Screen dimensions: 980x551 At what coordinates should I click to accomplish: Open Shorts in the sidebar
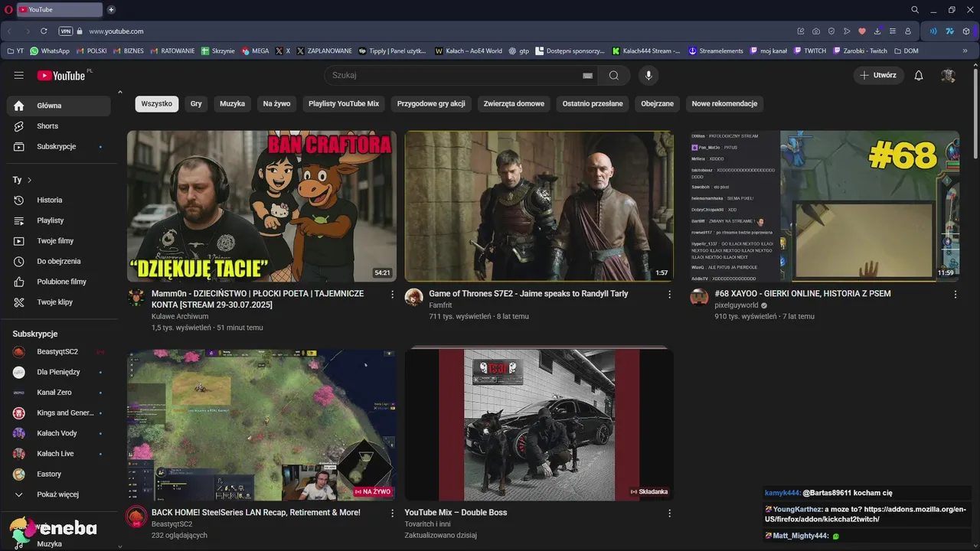pos(58,126)
